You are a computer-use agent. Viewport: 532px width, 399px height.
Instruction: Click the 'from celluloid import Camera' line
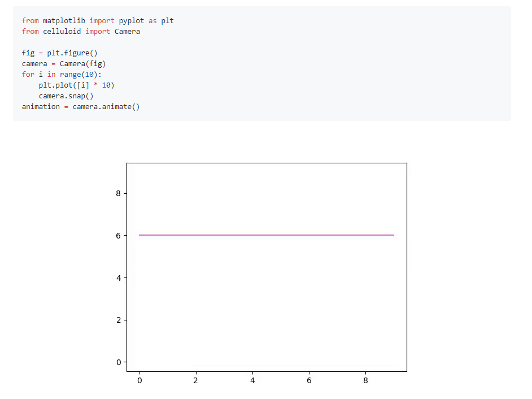click(x=81, y=32)
